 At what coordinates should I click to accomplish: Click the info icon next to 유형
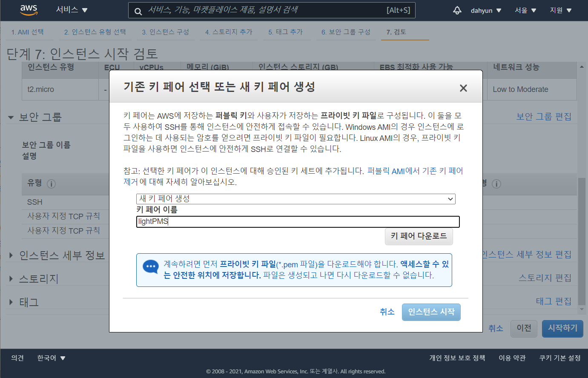(x=51, y=184)
